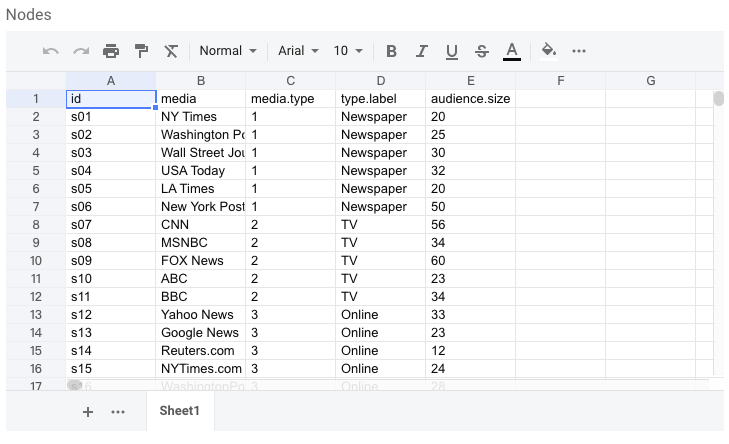Click the Print icon

(x=111, y=51)
